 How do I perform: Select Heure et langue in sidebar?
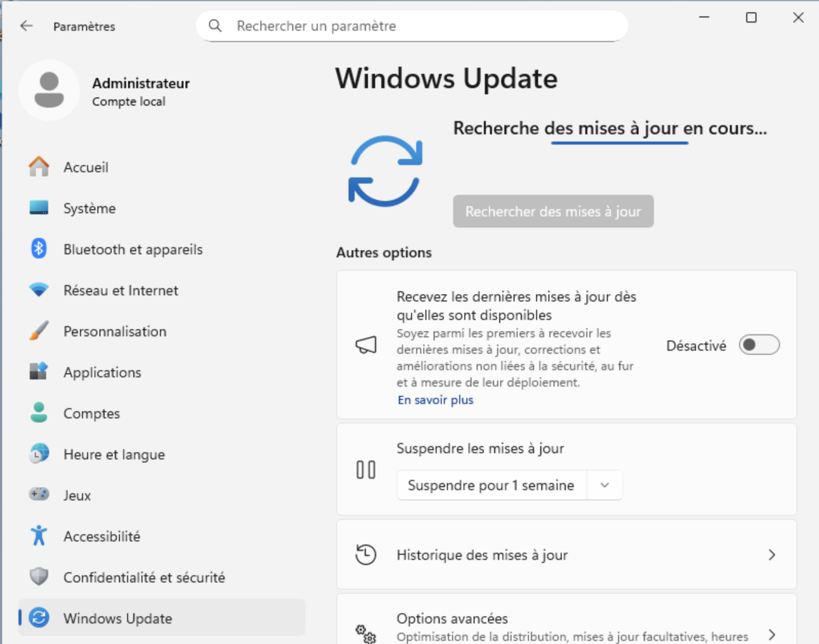tap(161, 454)
